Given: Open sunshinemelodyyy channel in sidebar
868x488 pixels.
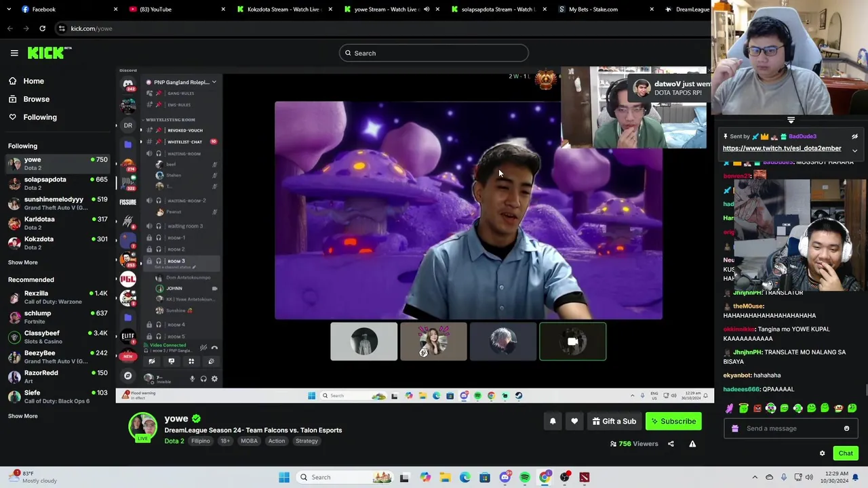Looking at the screenshot, I should pyautogui.click(x=58, y=203).
